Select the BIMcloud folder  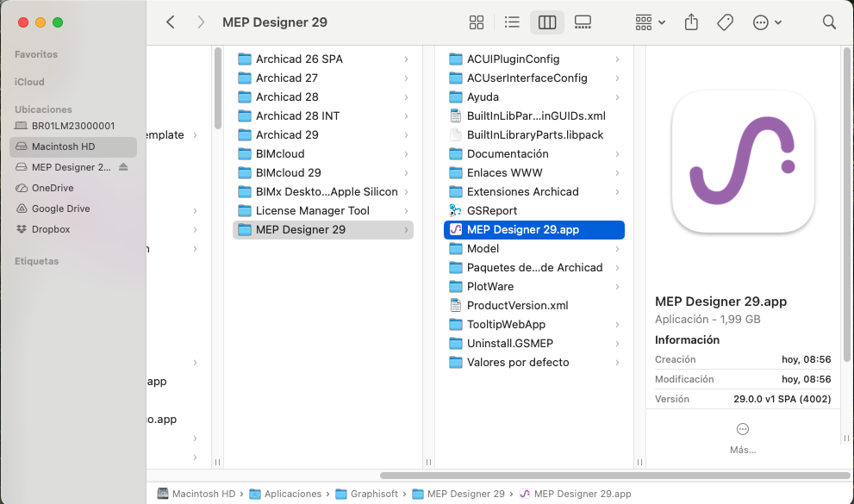coord(323,154)
